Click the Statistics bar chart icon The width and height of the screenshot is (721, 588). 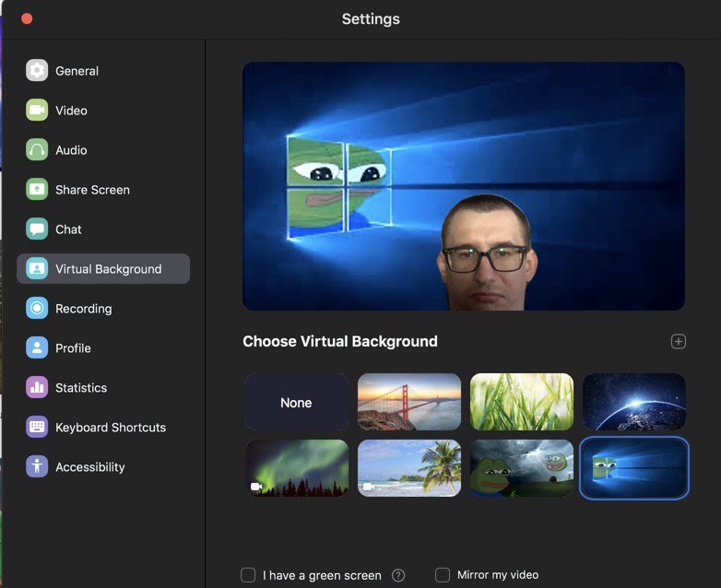tap(37, 388)
